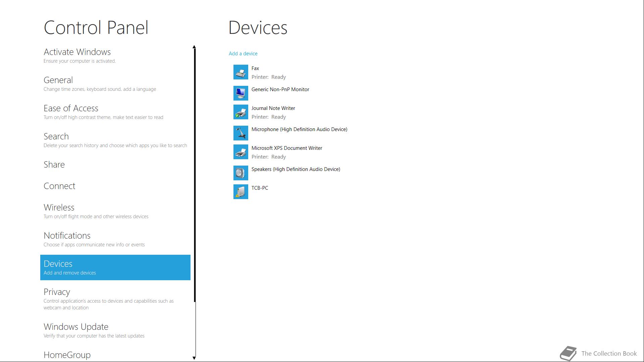Click 'Verify that your computer has the latest updates'
644x362 pixels.
94,336
